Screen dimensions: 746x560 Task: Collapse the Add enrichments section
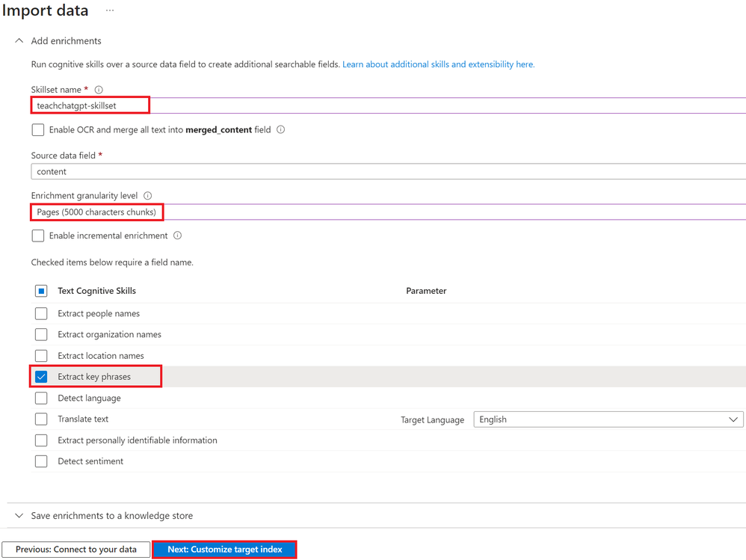pyautogui.click(x=19, y=41)
